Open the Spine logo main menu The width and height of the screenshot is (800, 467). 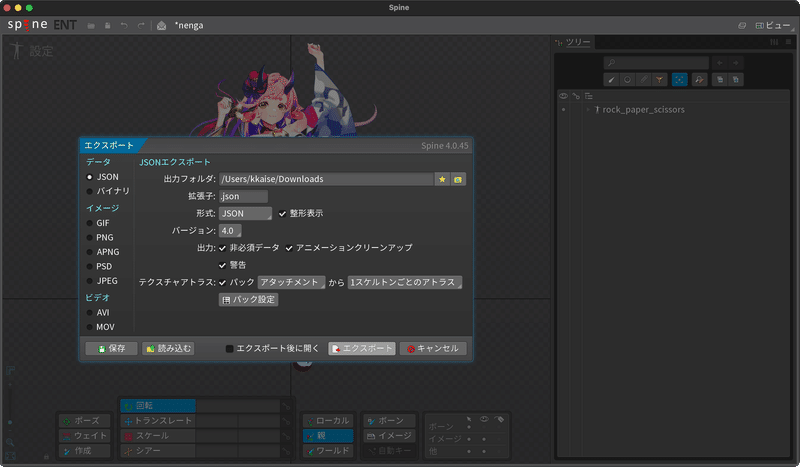point(28,24)
